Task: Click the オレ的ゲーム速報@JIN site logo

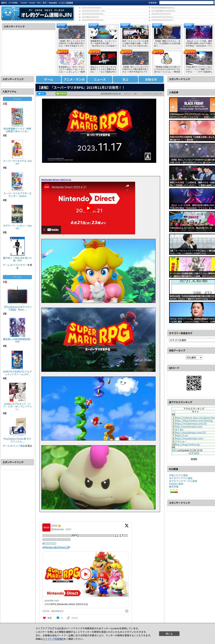Action: pos(38,14)
